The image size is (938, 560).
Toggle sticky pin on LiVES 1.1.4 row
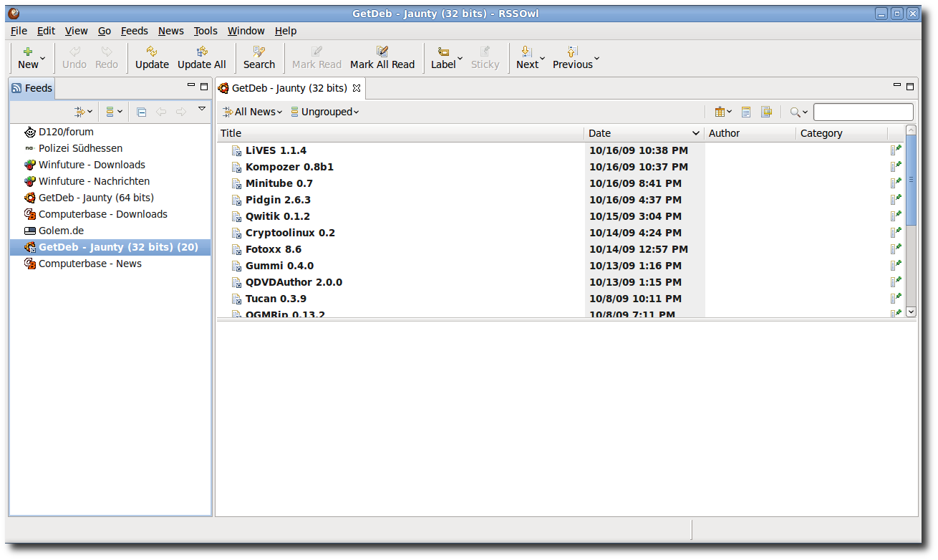pyautogui.click(x=896, y=150)
